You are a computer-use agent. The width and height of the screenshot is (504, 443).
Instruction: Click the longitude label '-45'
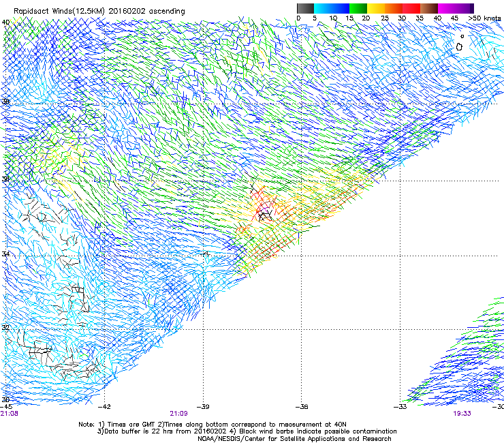[6, 406]
